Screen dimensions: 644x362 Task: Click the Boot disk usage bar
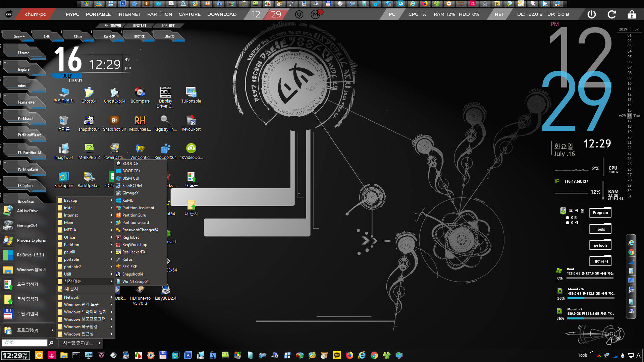pyautogui.click(x=590, y=278)
